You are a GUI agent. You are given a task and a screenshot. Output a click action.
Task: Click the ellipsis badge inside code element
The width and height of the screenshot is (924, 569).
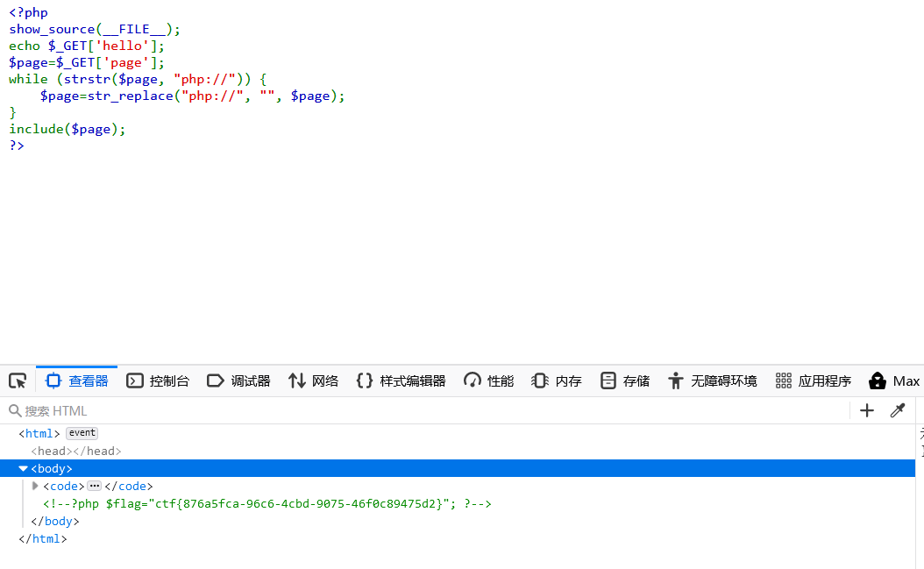(x=95, y=486)
